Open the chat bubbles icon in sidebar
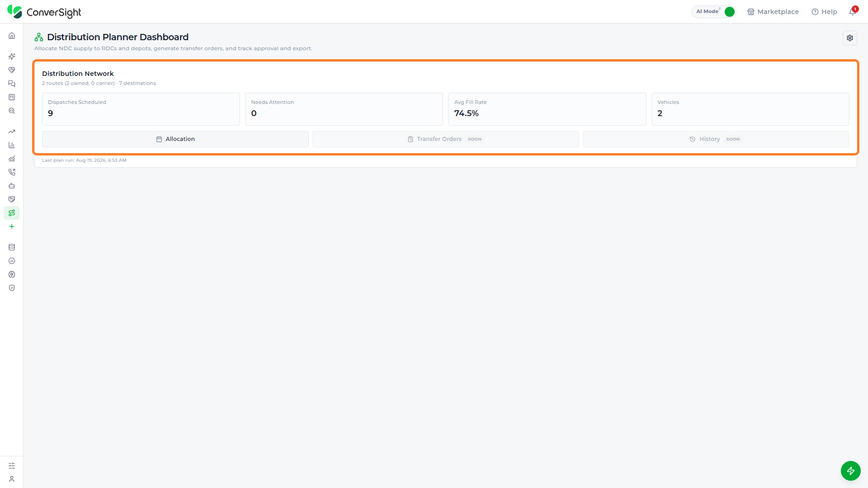 (12, 84)
